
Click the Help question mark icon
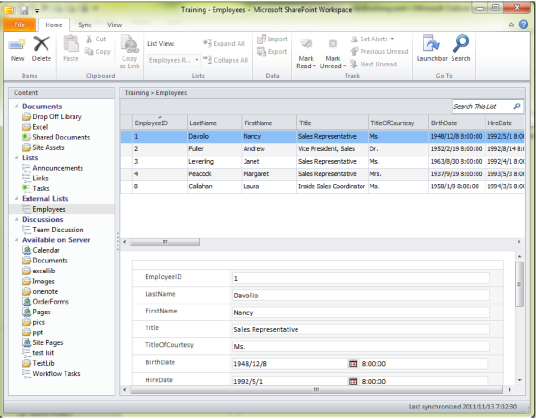pyautogui.click(x=523, y=24)
